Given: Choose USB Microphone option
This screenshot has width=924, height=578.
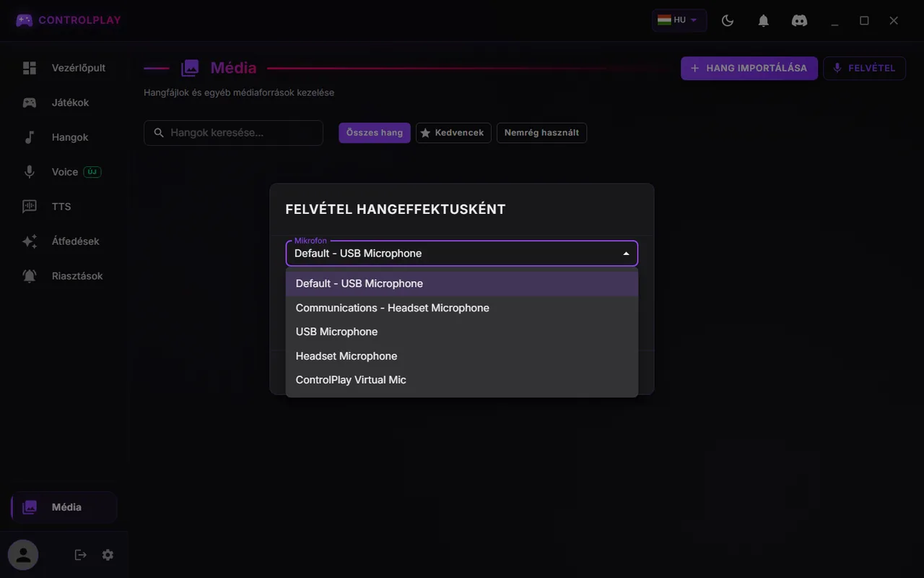Looking at the screenshot, I should (x=462, y=332).
